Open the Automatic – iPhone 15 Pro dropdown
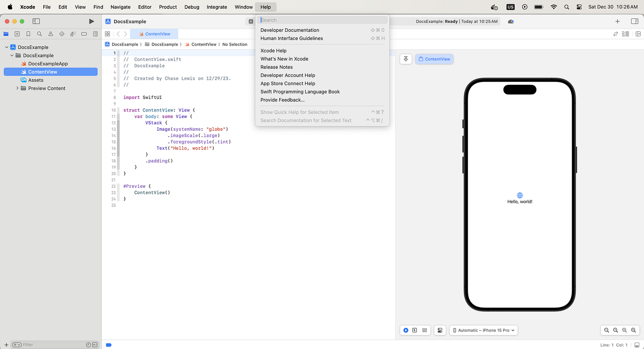 click(483, 330)
